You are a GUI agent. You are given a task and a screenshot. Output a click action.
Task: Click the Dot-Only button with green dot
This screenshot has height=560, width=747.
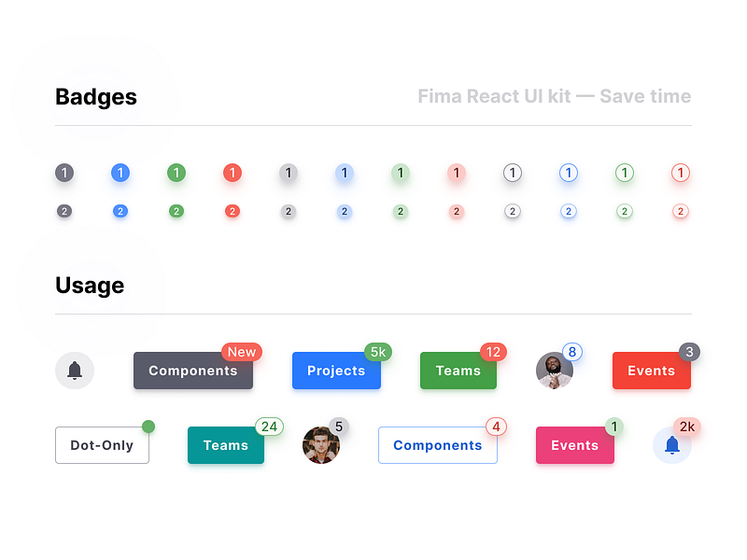pyautogui.click(x=102, y=445)
